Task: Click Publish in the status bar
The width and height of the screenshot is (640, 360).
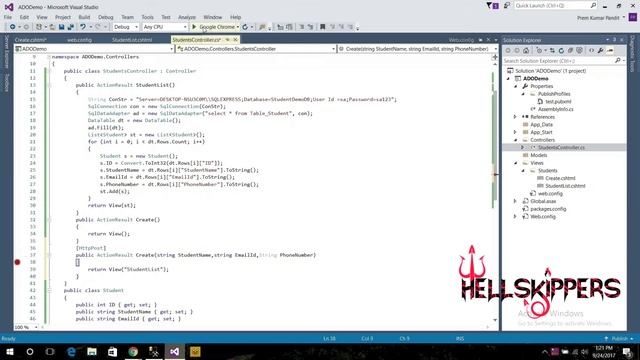Action: point(619,338)
